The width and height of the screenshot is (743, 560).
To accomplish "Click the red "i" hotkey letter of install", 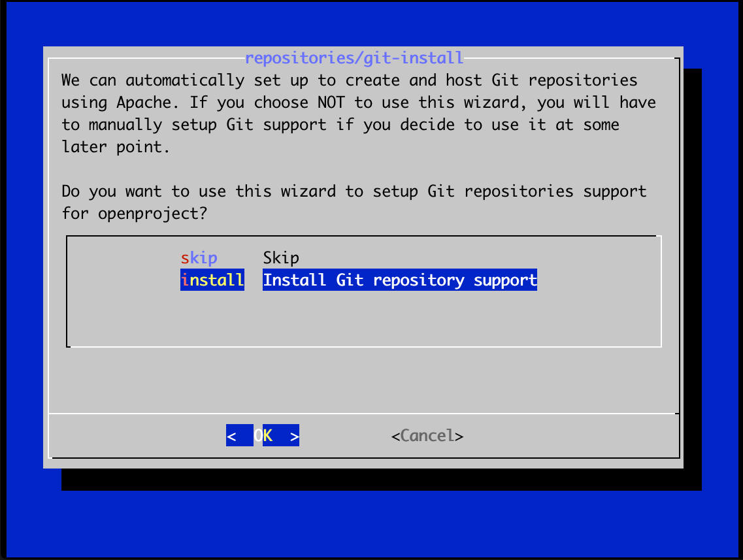I will click(185, 280).
